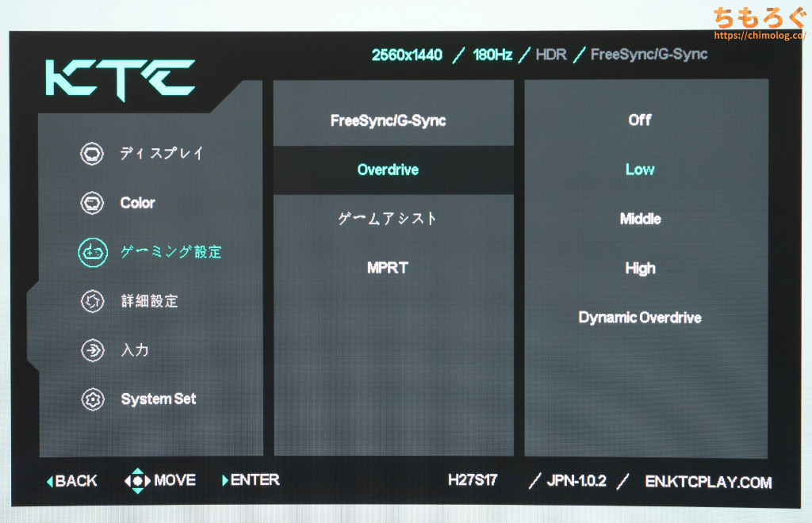Select the Low overdrive option

(639, 170)
